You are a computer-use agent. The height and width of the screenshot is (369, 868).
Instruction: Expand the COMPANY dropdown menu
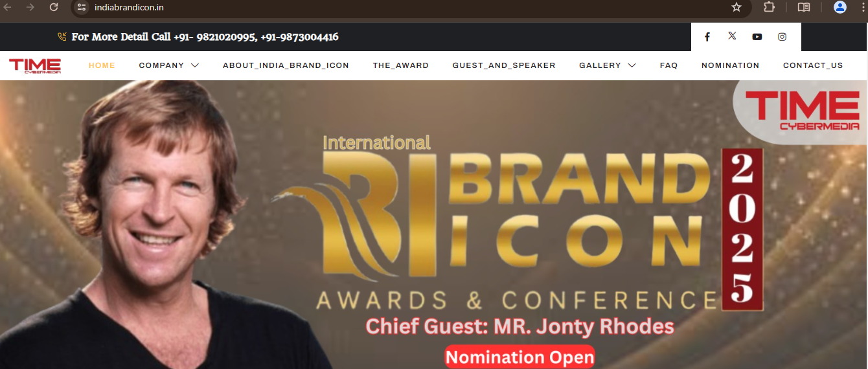168,65
